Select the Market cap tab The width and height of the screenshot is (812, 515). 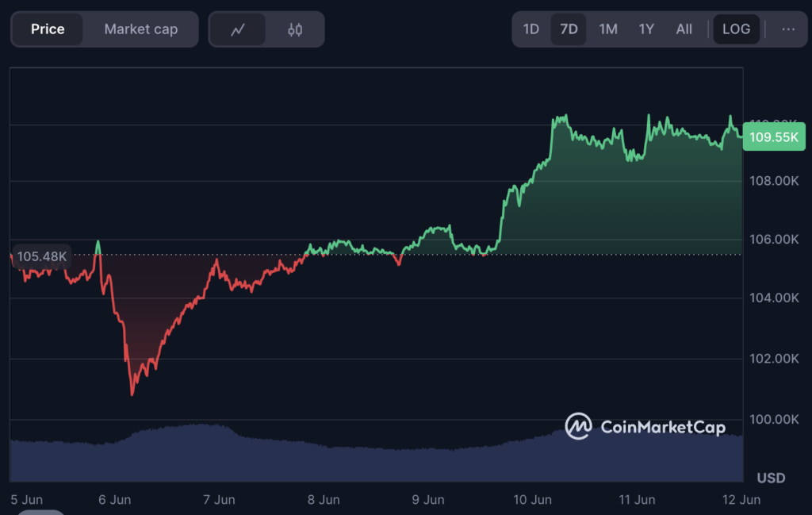coord(141,29)
